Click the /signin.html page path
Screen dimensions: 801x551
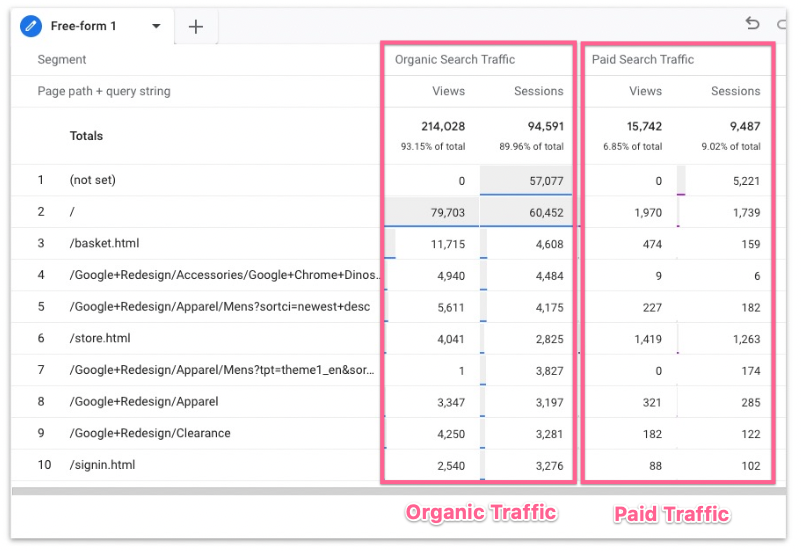[x=102, y=465]
